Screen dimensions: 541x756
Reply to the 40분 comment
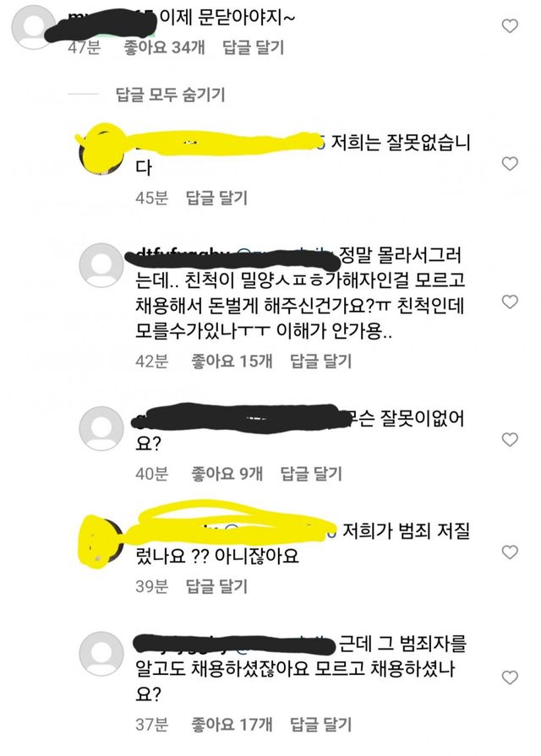click(311, 474)
